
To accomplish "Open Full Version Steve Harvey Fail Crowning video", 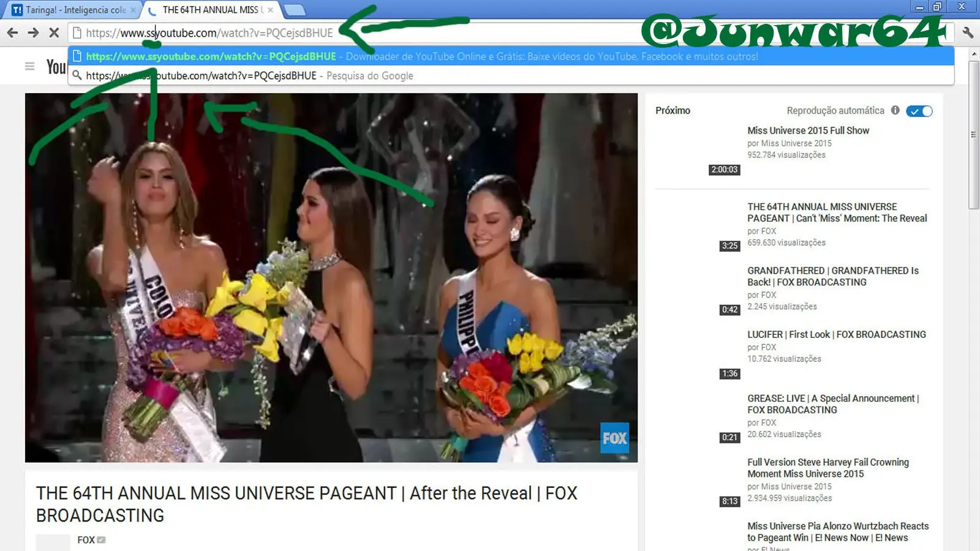I will coord(828,468).
